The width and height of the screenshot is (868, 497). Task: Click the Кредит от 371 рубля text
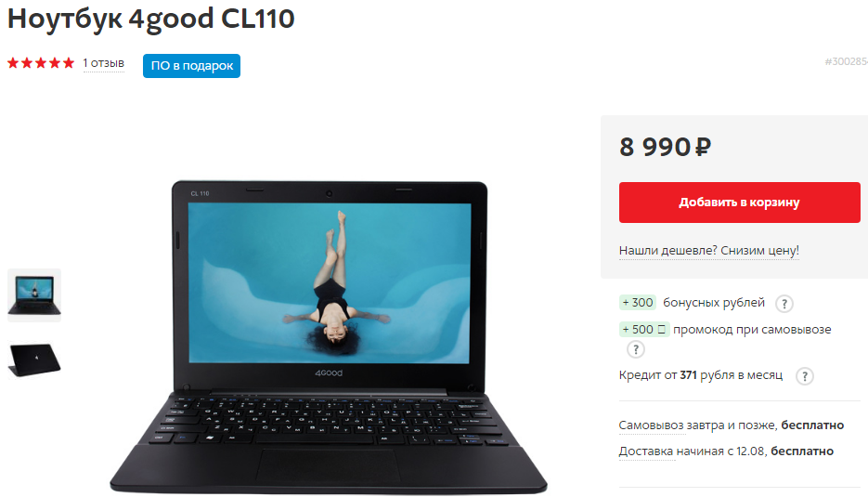(701, 375)
